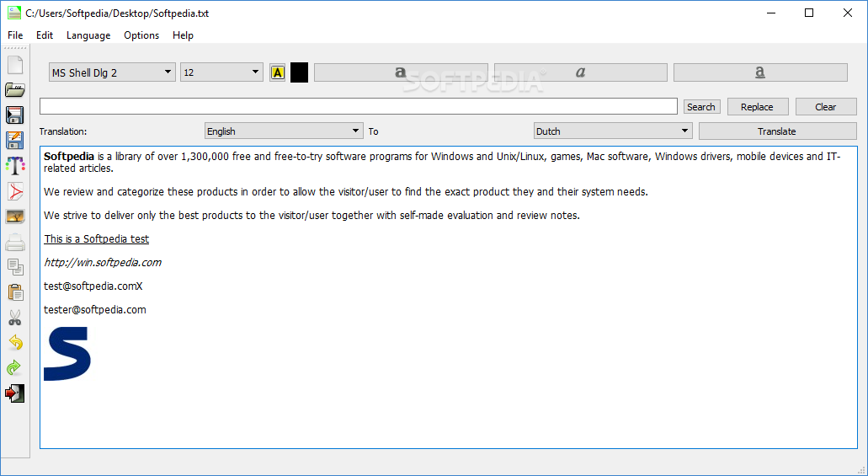
Task: Open the Edit menu
Action: click(x=45, y=35)
